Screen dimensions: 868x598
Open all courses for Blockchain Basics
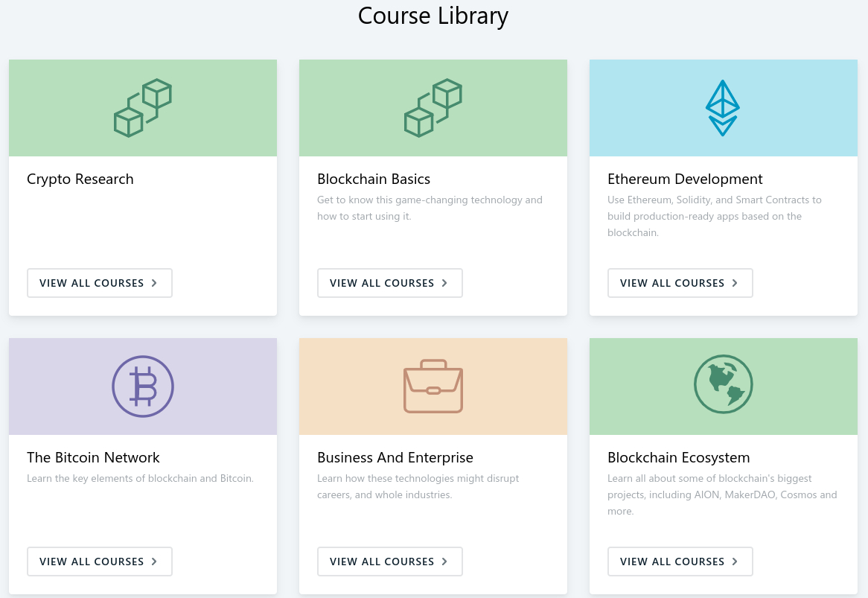pyautogui.click(x=390, y=283)
